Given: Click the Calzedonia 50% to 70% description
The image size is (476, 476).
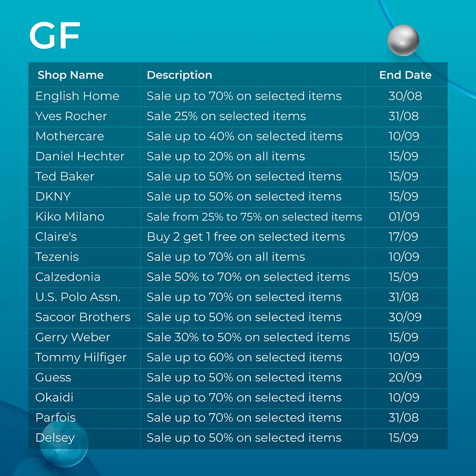Looking at the screenshot, I should (x=248, y=277).
